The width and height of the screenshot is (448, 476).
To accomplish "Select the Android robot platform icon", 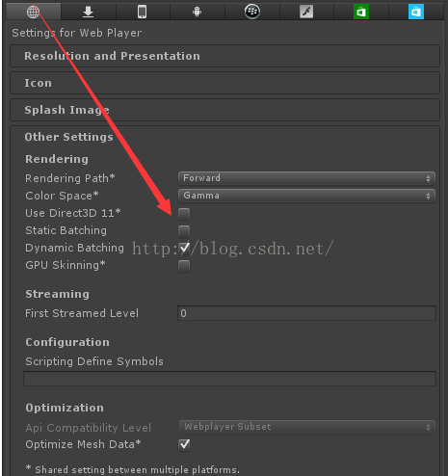I will 197,12.
